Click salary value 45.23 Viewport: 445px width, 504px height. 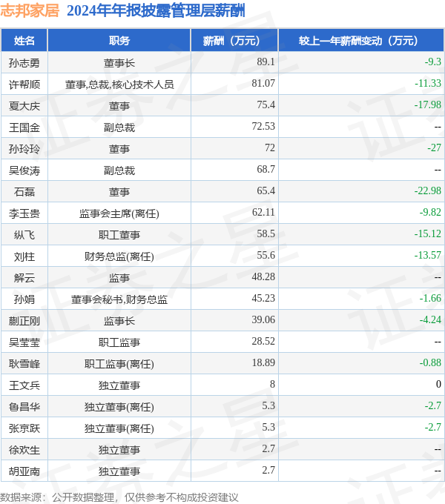click(263, 298)
